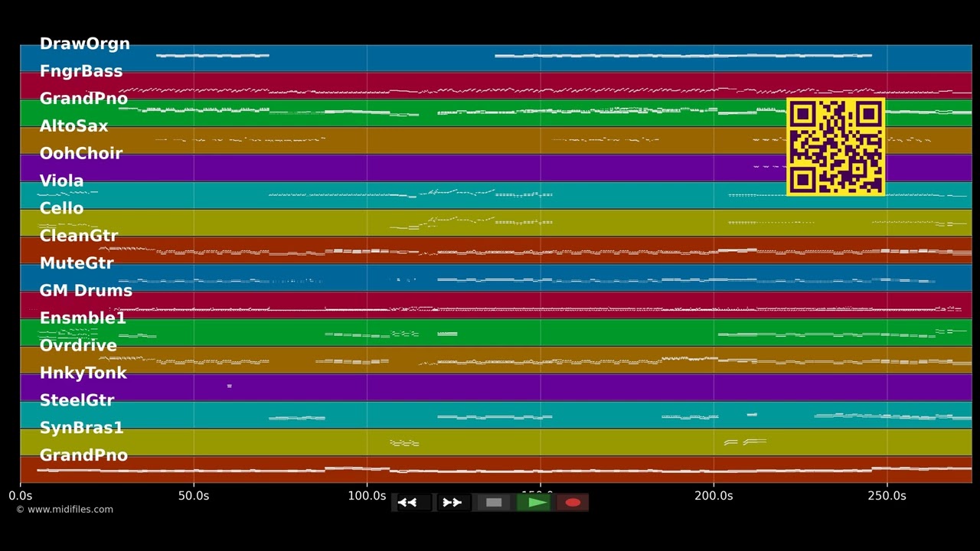This screenshot has height=551, width=980.
Task: Select the GrandPno label just under SynBras1
Action: pos(83,455)
